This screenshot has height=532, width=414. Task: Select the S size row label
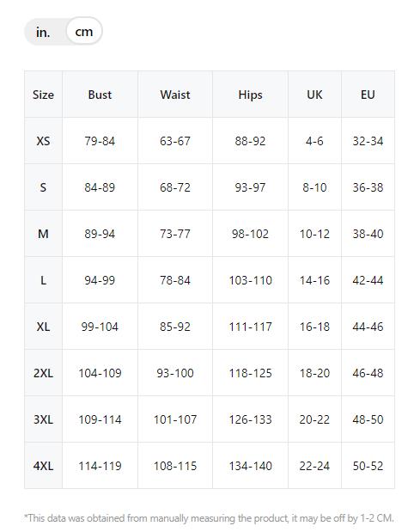[x=44, y=187]
